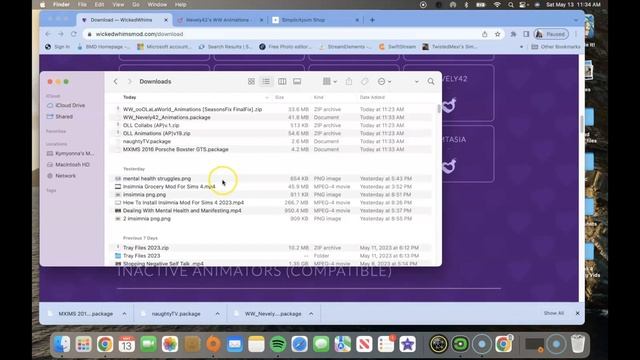Switch Finder to list view
The width and height of the screenshot is (640, 360).
pos(266,82)
